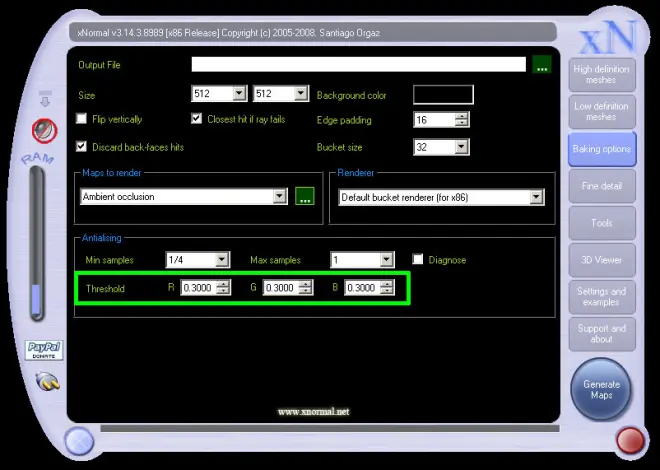
Task: Open the Renderer dropdown
Action: click(536, 197)
